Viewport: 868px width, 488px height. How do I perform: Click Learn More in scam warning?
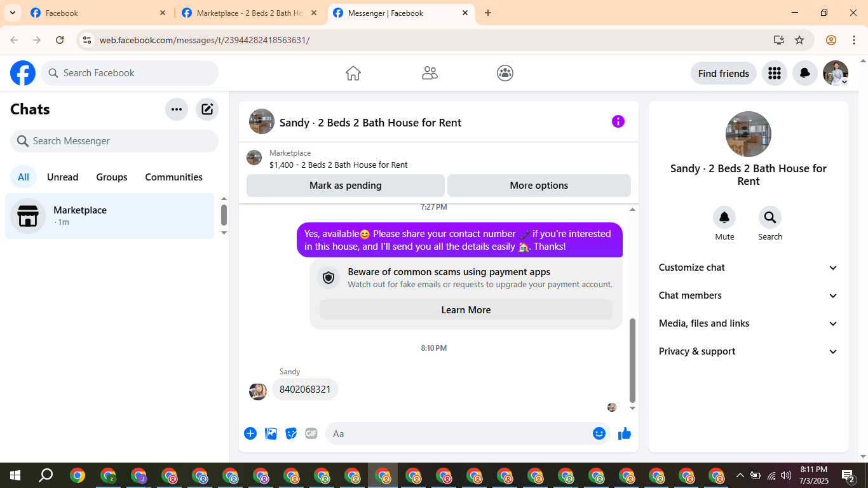pyautogui.click(x=466, y=310)
